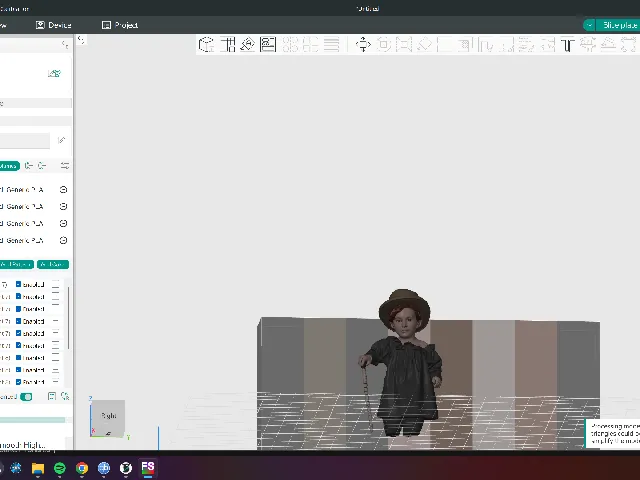Open the Smooth High dropdown
The width and height of the screenshot is (640, 480).
[x=22, y=445]
